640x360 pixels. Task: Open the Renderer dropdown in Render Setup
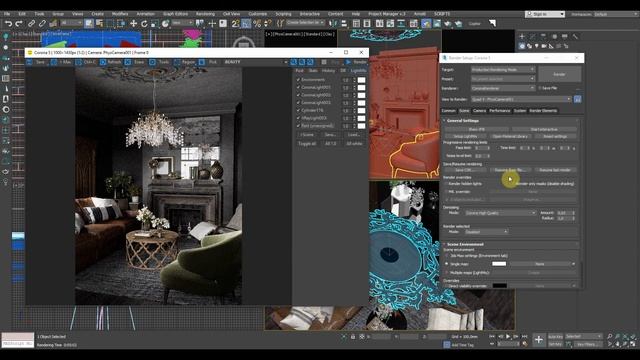(503, 88)
